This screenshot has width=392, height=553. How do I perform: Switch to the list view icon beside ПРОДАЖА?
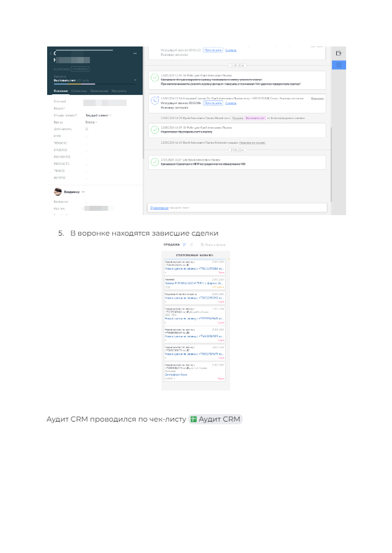(x=192, y=244)
